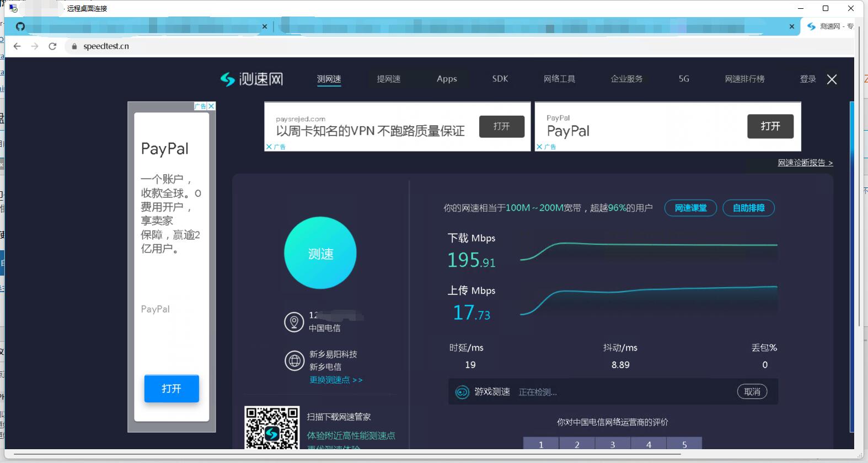Click 打开 in the PayPal sidebar ad
This screenshot has height=463, width=868.
coord(172,389)
